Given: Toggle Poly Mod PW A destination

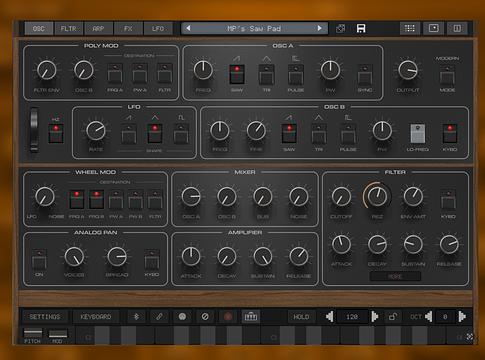Looking at the screenshot, I should coord(140,73).
